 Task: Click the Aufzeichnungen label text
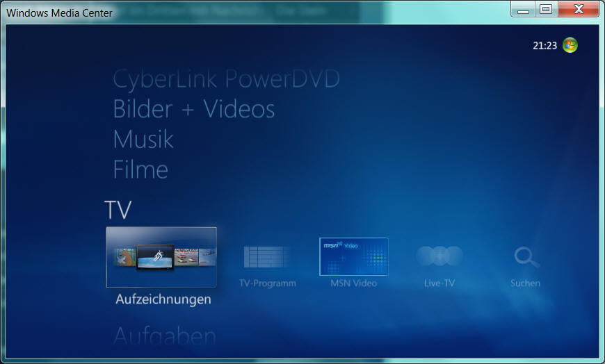pyautogui.click(x=163, y=299)
